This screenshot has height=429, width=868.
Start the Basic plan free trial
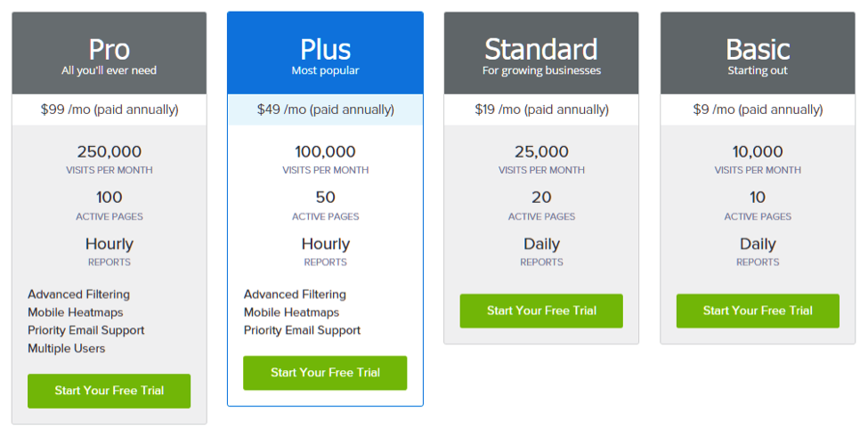pos(758,311)
